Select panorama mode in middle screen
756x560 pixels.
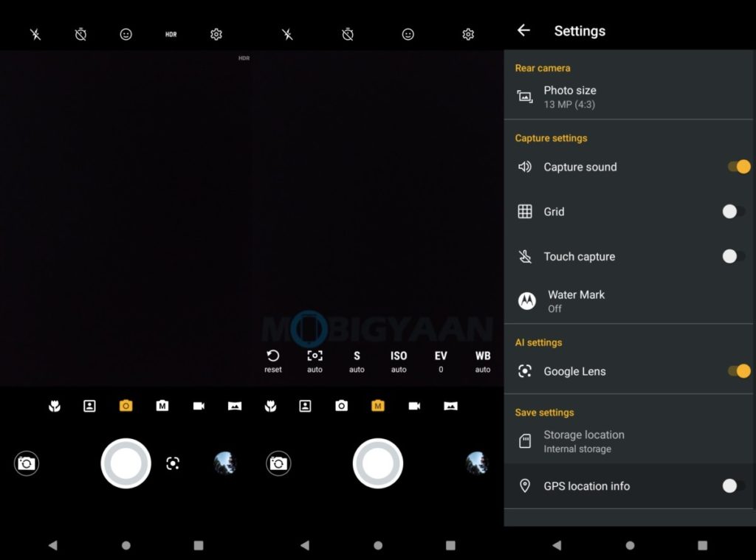451,406
